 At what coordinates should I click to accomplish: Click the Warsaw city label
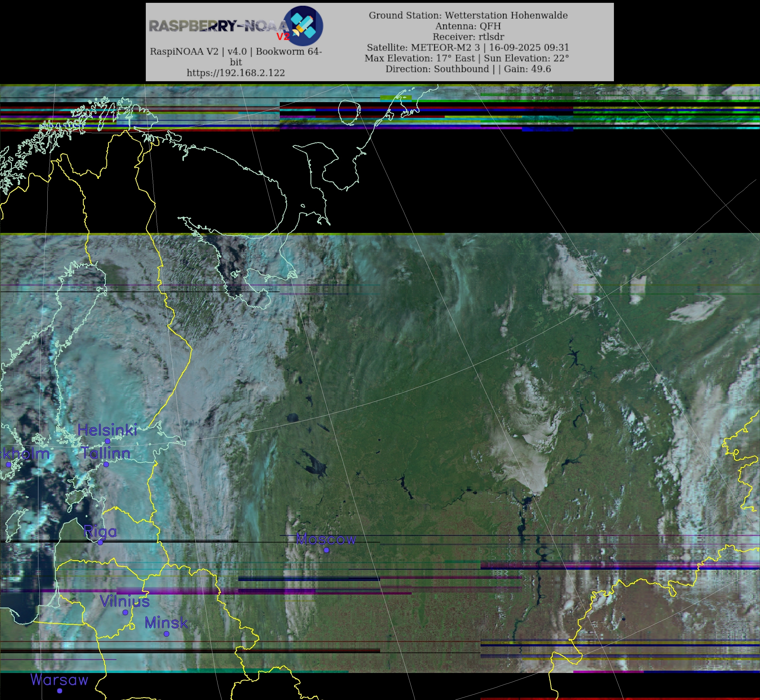pyautogui.click(x=60, y=680)
